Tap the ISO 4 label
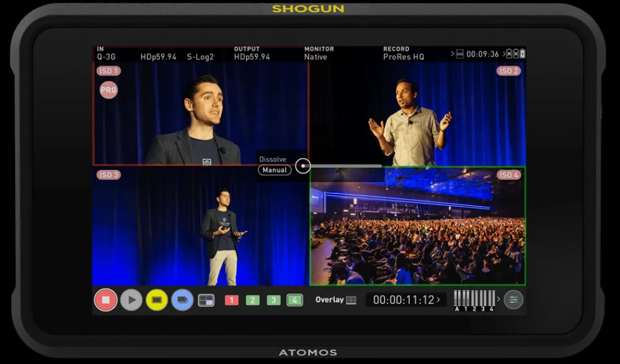 click(x=508, y=175)
